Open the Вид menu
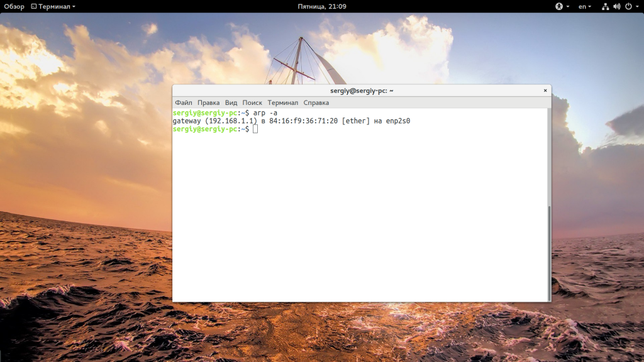644x362 pixels. point(231,102)
